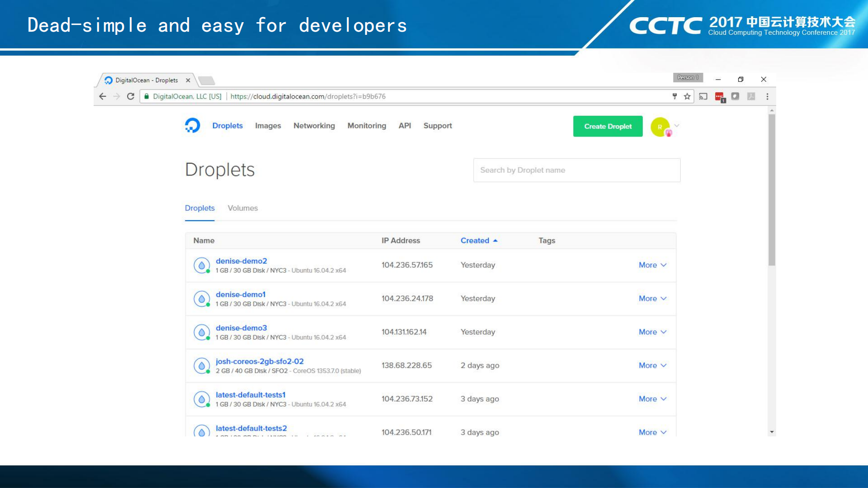
Task: Click droplet icon beside josh-coreos-2gb-sfo2-02
Action: pyautogui.click(x=202, y=366)
